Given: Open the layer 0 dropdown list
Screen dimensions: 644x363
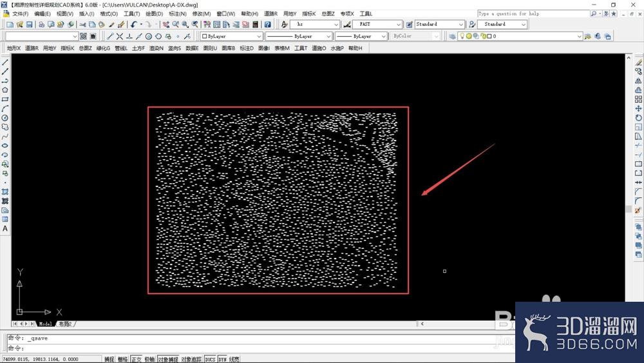Looking at the screenshot, I should pos(579,36).
